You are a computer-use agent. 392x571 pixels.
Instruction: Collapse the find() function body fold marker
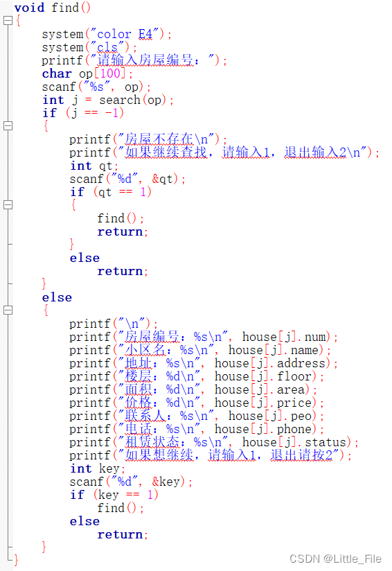pos(8,20)
